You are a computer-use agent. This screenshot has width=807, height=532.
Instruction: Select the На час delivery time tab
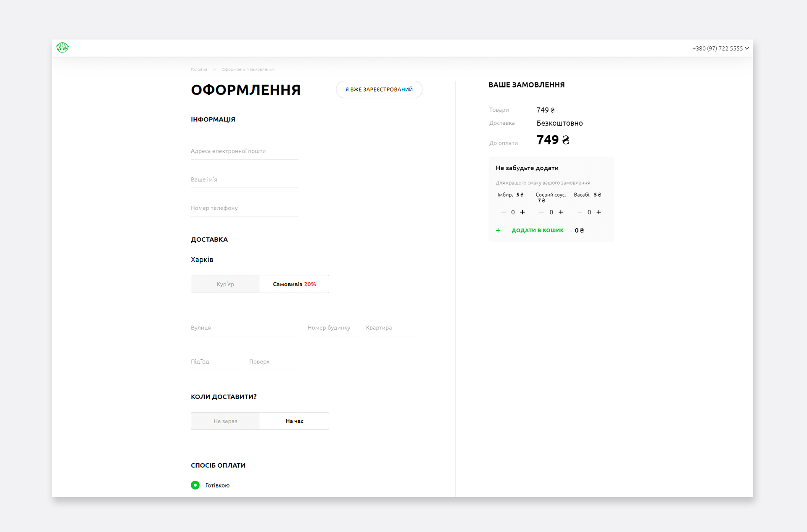294,421
